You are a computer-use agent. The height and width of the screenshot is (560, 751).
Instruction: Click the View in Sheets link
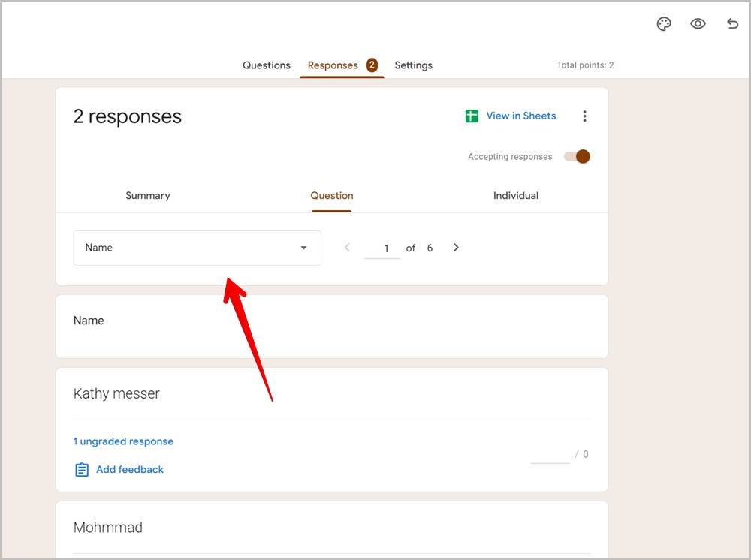pos(521,116)
